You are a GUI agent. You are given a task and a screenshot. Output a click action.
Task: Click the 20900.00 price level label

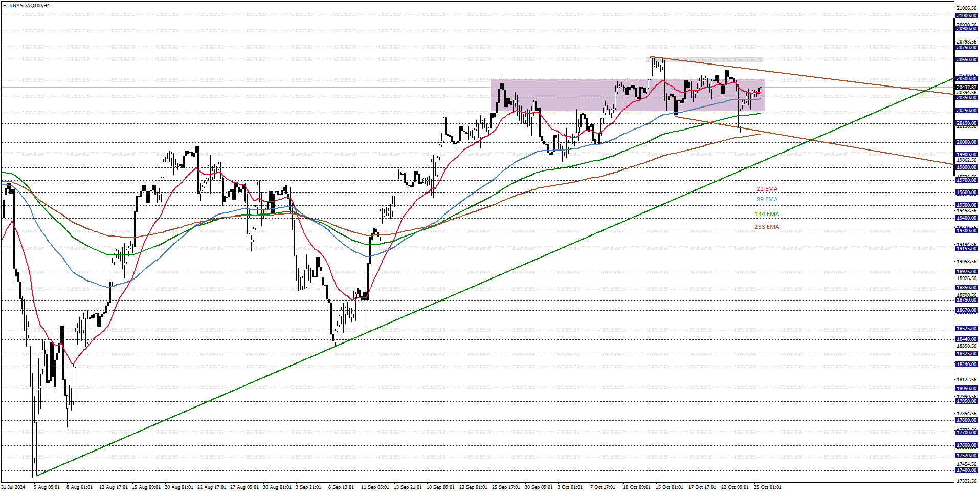pos(967,29)
